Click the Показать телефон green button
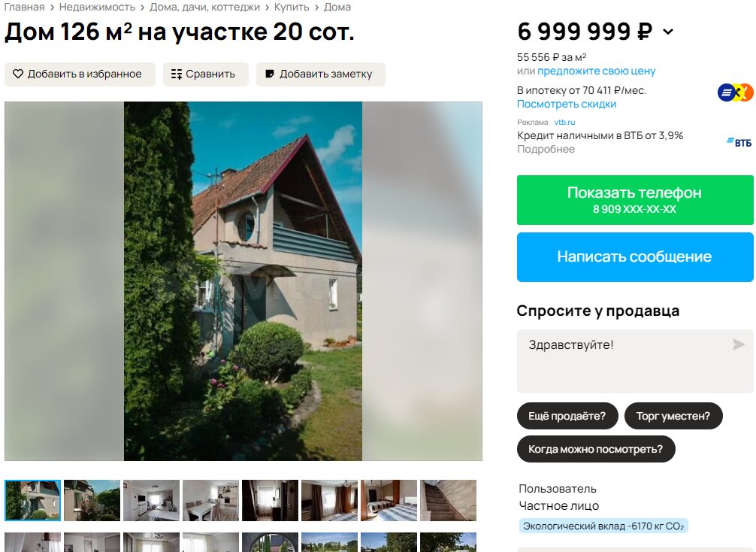 [635, 200]
